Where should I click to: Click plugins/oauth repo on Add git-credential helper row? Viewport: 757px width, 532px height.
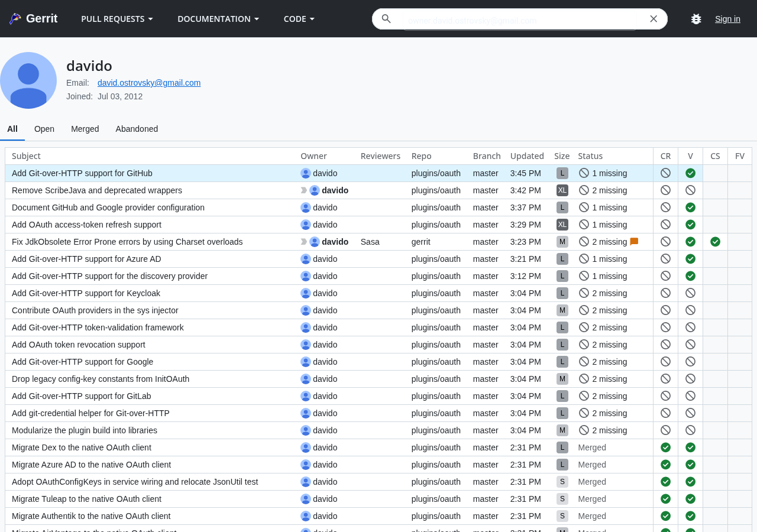(x=436, y=413)
